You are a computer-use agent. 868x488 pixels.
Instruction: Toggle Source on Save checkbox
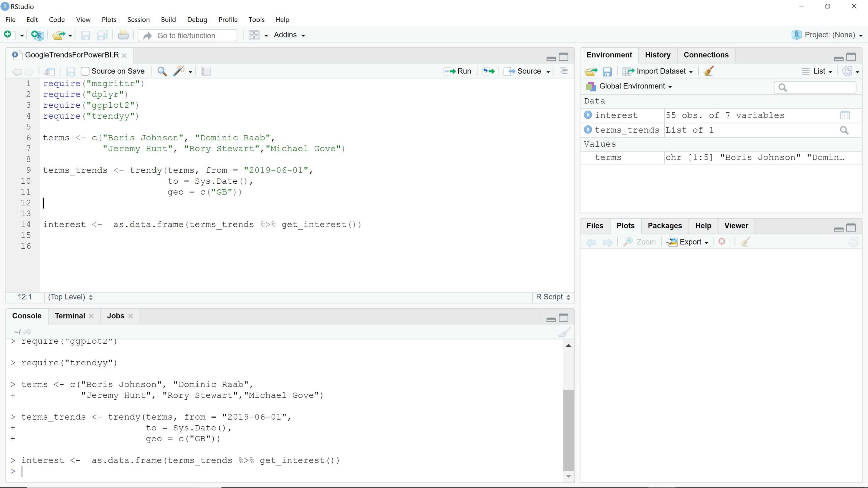(85, 71)
